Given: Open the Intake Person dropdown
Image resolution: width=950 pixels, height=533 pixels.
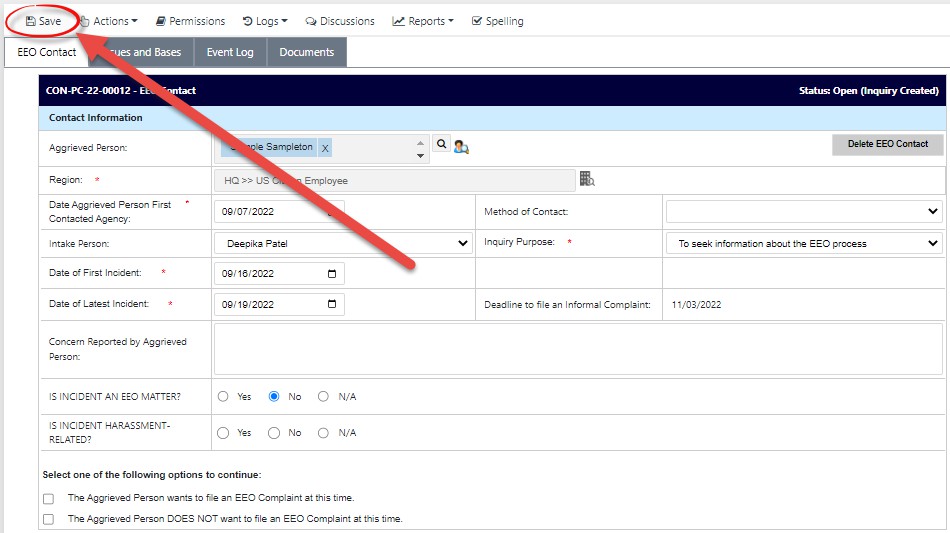Looking at the screenshot, I should [x=344, y=243].
